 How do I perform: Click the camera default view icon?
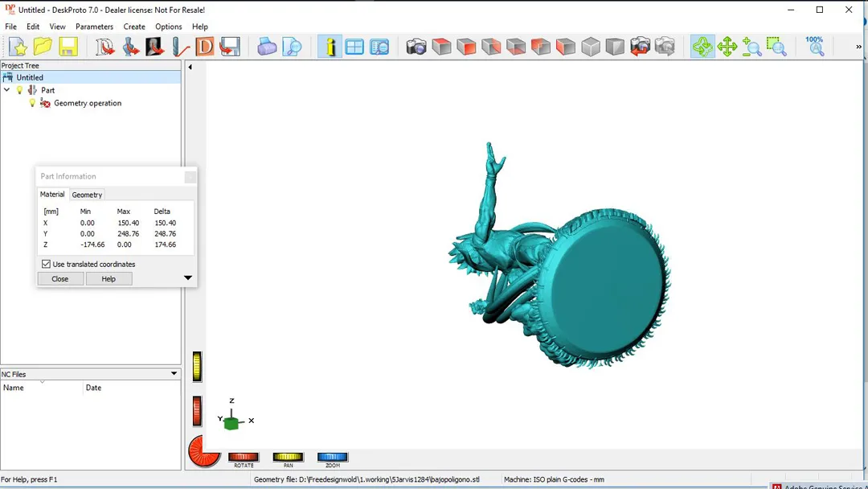[416, 47]
